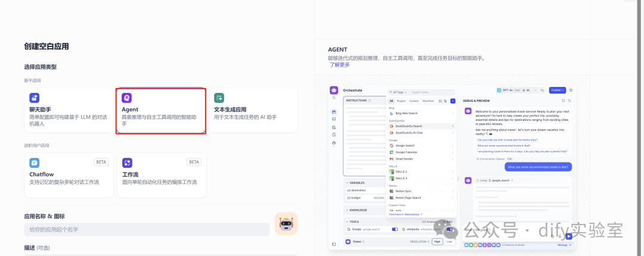The width and height of the screenshot is (644, 256).
Task: Click the budget variable row
Action: tap(365, 197)
